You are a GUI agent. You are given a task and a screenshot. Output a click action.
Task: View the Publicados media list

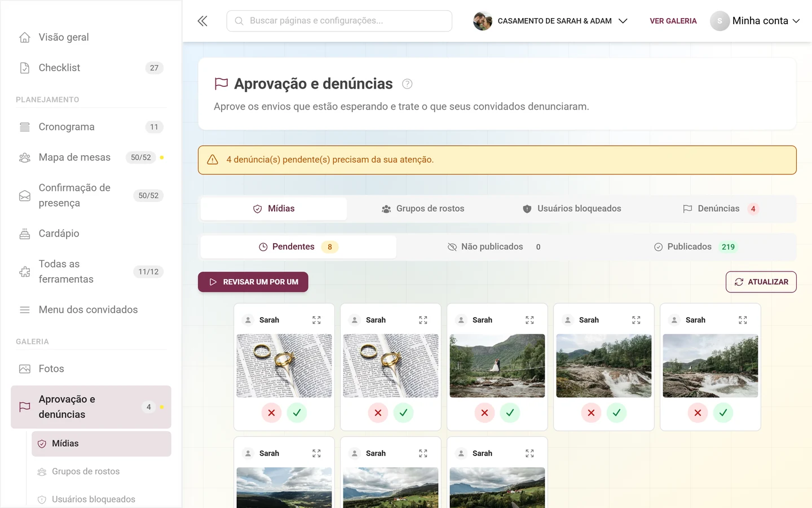[x=696, y=247]
